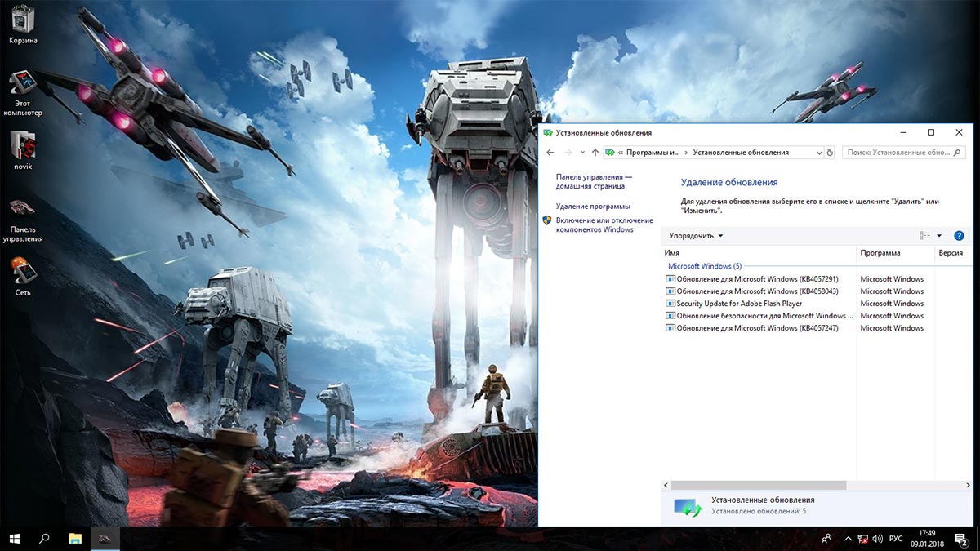Open recent locations dropdown arrow
This screenshot has height=551, width=980.
coord(582,153)
